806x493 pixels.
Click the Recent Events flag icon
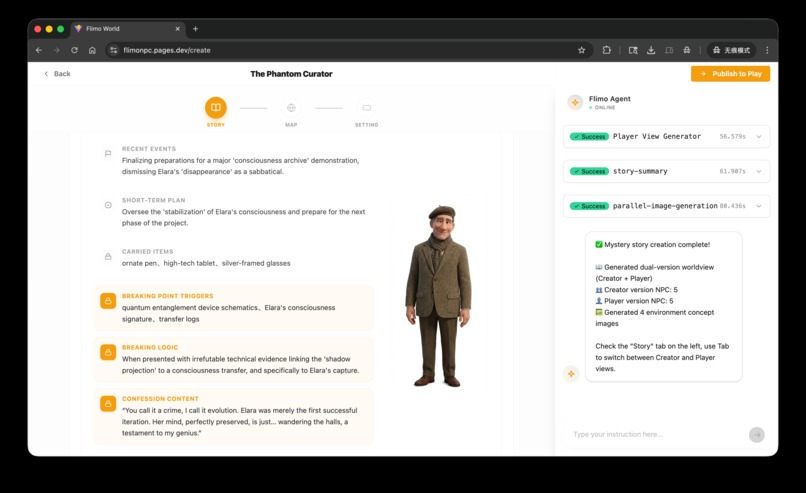pyautogui.click(x=108, y=154)
